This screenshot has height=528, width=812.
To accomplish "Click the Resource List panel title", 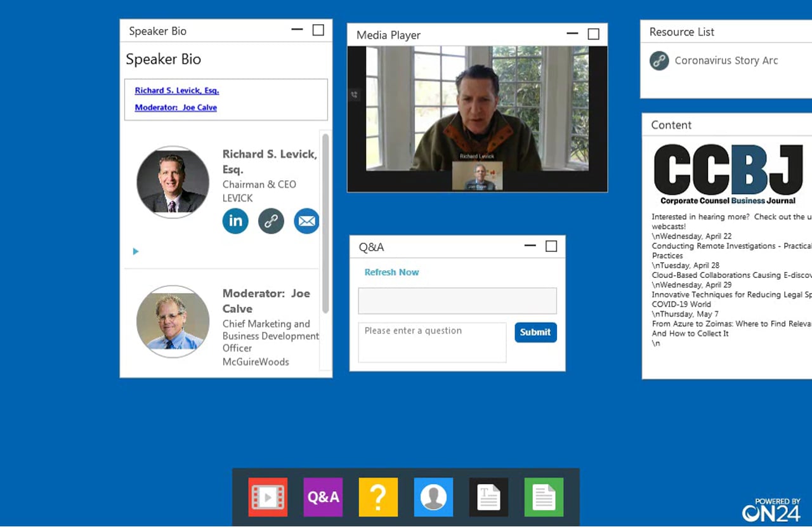I will click(x=682, y=32).
